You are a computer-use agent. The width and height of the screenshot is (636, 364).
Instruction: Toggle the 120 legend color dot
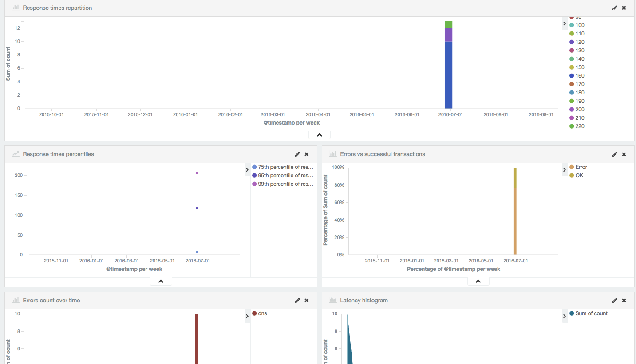tap(572, 42)
